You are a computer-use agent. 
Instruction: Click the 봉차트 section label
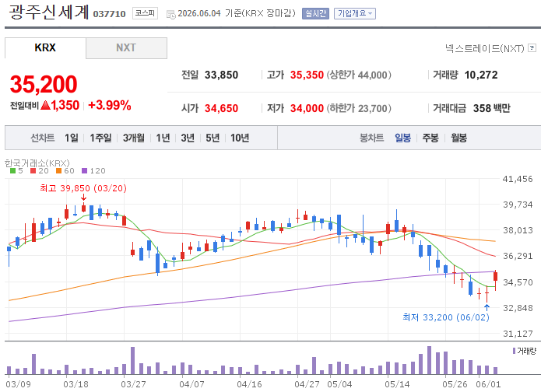(x=371, y=138)
